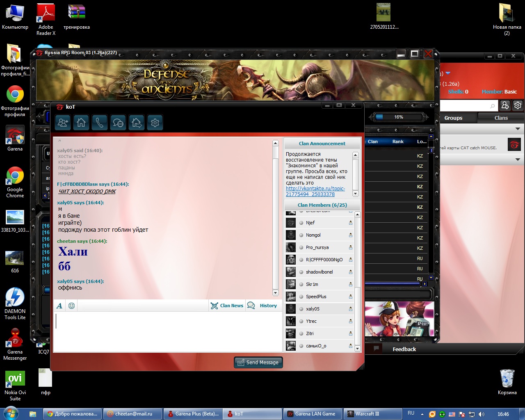The width and height of the screenshot is (525, 420).
Task: Sort room list by Rank column
Action: point(398,142)
